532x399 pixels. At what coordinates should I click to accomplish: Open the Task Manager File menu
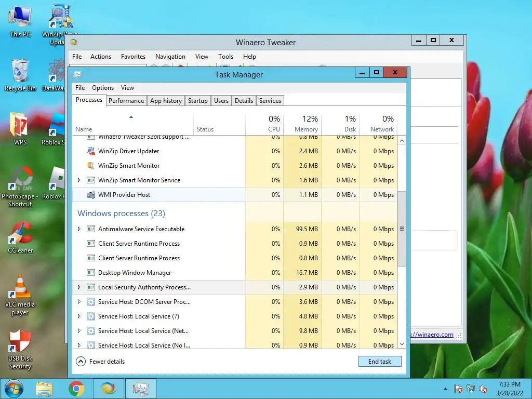pos(80,87)
